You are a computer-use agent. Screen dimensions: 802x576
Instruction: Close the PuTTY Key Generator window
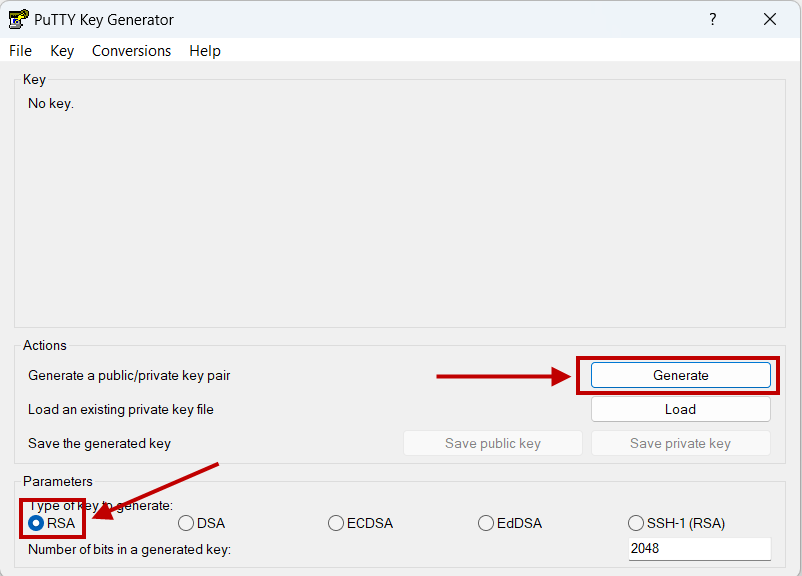click(x=770, y=19)
